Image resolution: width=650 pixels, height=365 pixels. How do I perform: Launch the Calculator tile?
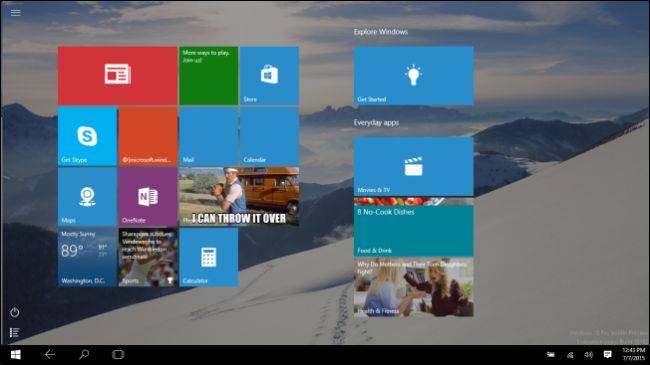[209, 258]
